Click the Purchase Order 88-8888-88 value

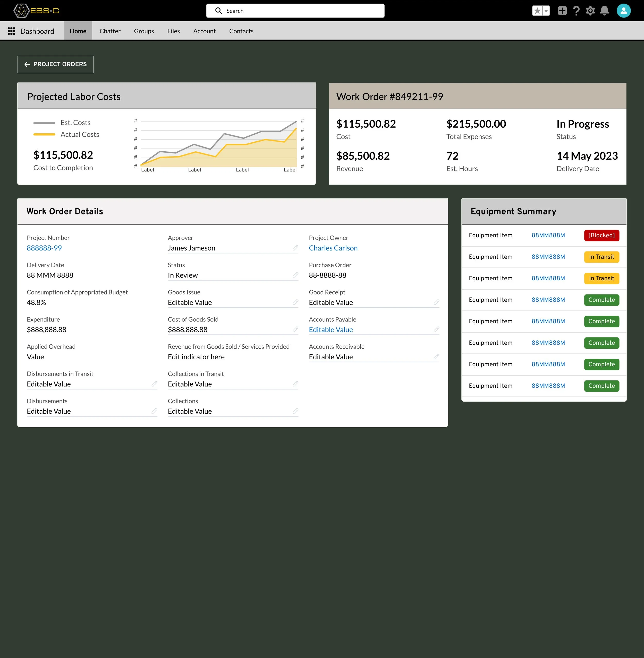tap(327, 275)
